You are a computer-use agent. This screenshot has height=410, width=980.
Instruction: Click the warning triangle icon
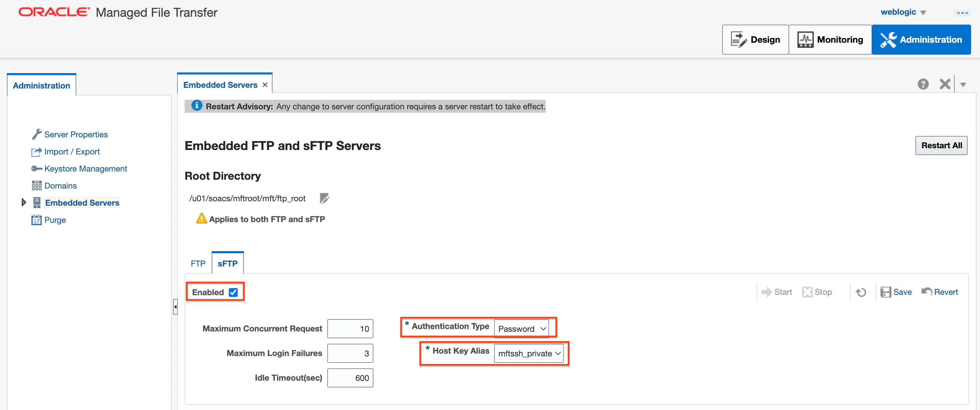(201, 218)
